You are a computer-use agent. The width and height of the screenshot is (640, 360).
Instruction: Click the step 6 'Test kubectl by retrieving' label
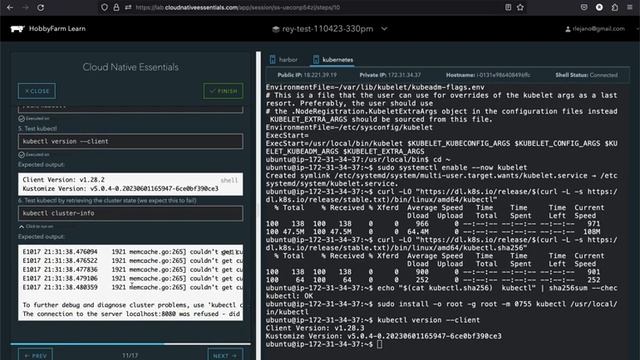[107, 200]
